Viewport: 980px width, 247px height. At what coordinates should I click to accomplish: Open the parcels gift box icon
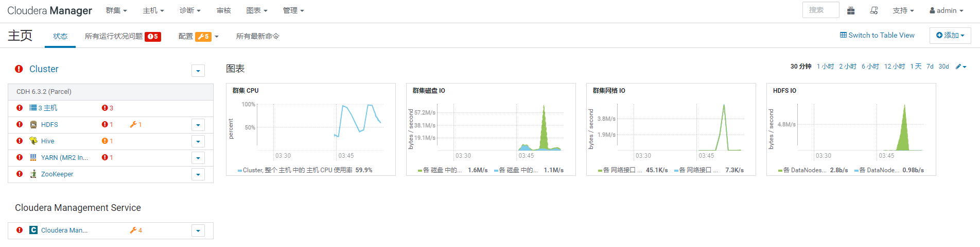tap(851, 10)
